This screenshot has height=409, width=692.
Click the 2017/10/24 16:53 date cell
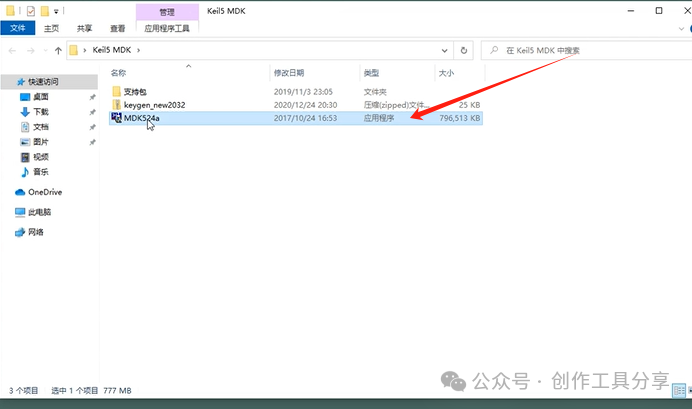tap(305, 118)
